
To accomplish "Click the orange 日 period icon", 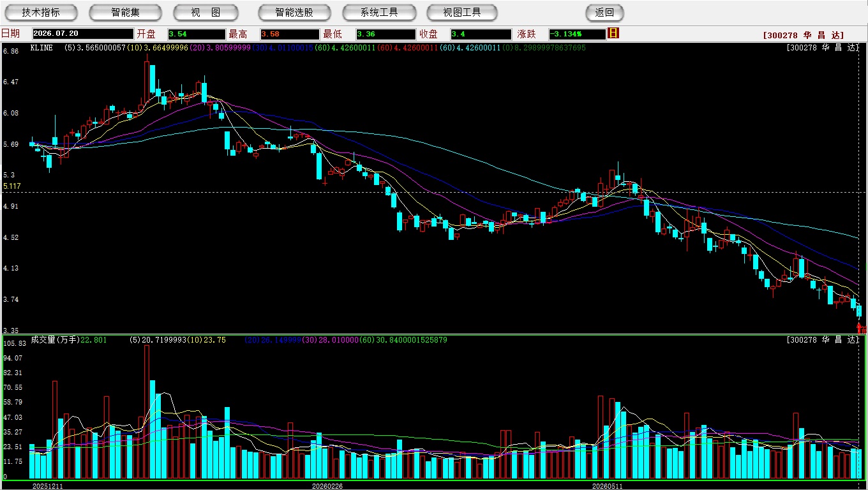I will pos(613,33).
